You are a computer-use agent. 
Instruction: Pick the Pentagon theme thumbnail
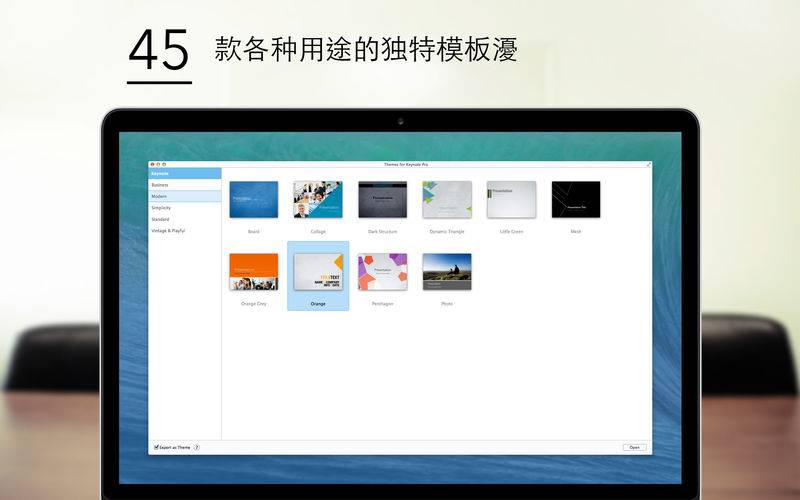383,272
